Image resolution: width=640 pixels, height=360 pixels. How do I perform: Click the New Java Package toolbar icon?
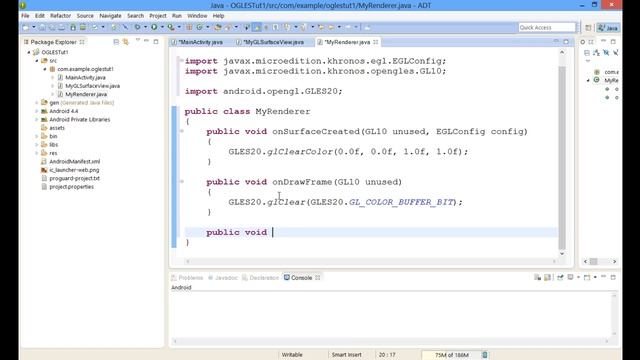click(189, 27)
